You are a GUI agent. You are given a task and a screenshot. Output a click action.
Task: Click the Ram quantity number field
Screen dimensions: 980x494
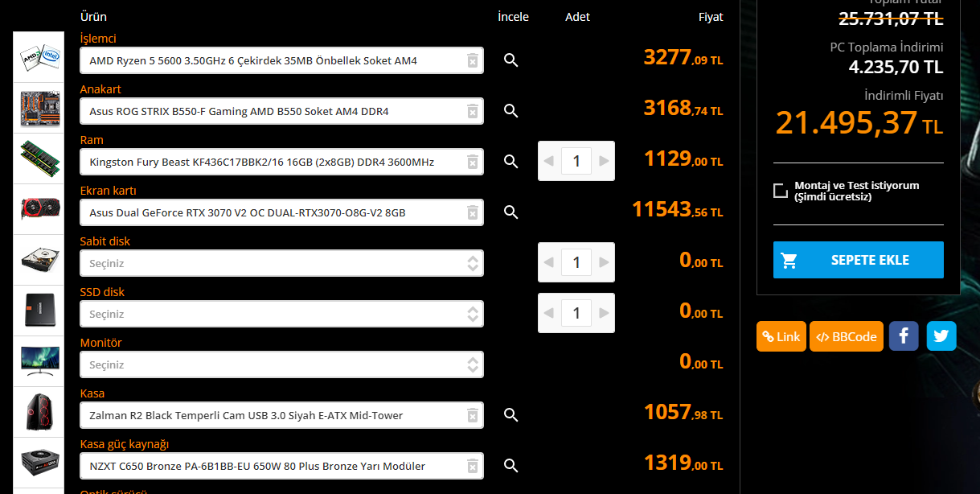pyautogui.click(x=576, y=161)
